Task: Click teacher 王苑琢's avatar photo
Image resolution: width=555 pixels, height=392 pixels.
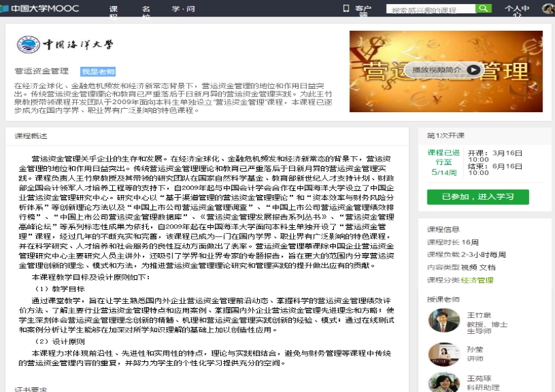Action: coord(443,382)
